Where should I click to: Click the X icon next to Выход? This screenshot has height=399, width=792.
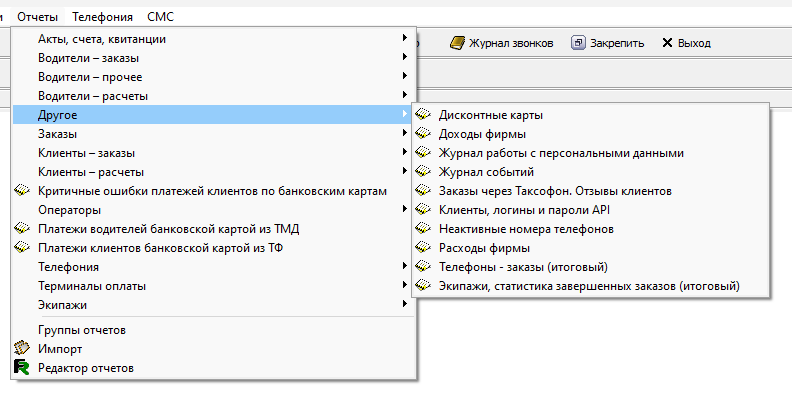pyautogui.click(x=667, y=43)
